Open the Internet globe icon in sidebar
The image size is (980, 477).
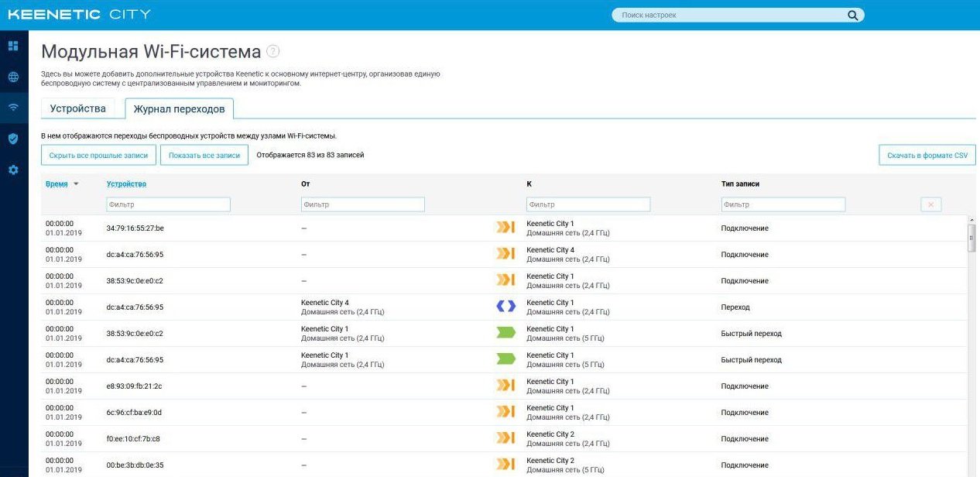13,77
